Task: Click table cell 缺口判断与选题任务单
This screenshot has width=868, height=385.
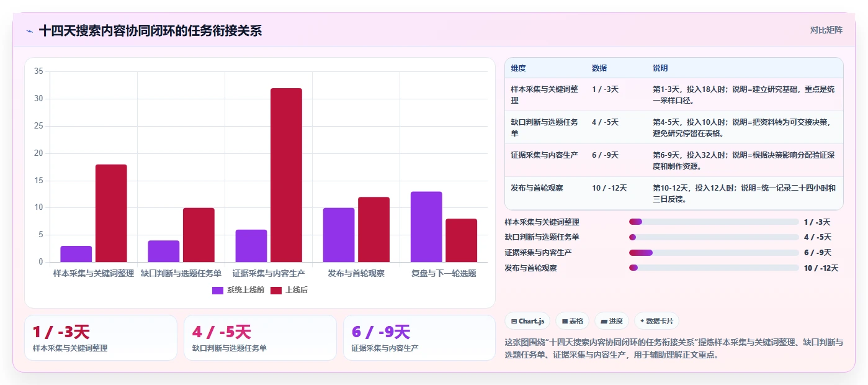Action: pyautogui.click(x=545, y=127)
